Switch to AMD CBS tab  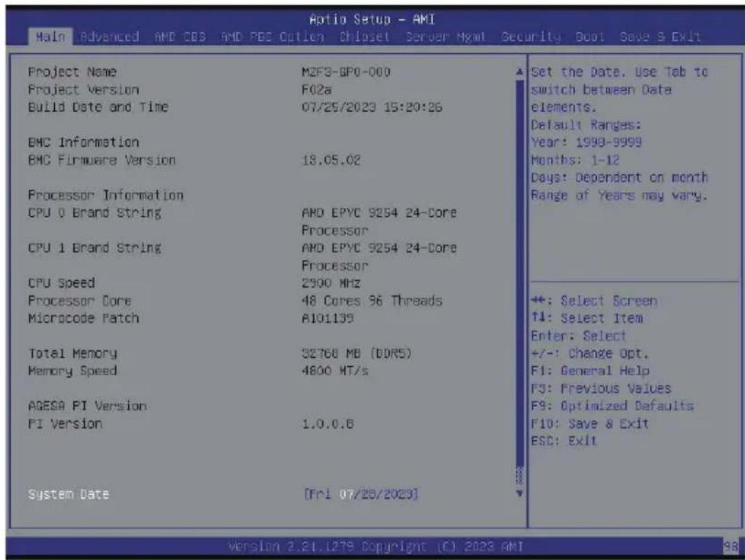click(180, 36)
